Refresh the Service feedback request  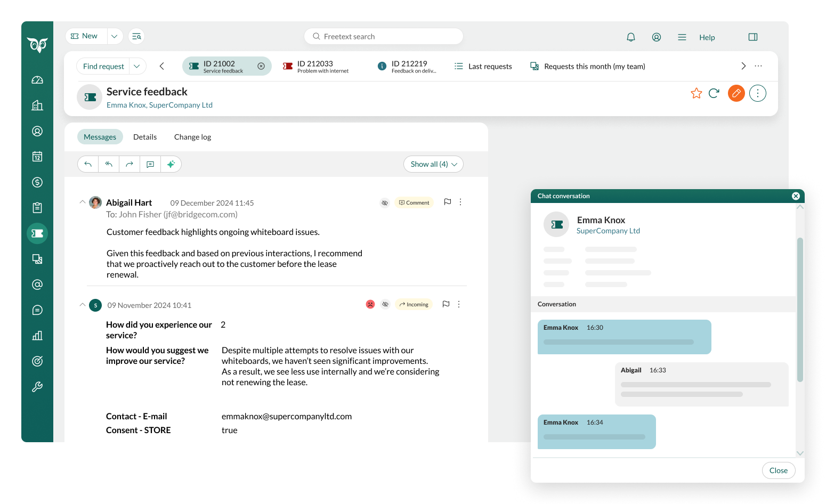[714, 93]
